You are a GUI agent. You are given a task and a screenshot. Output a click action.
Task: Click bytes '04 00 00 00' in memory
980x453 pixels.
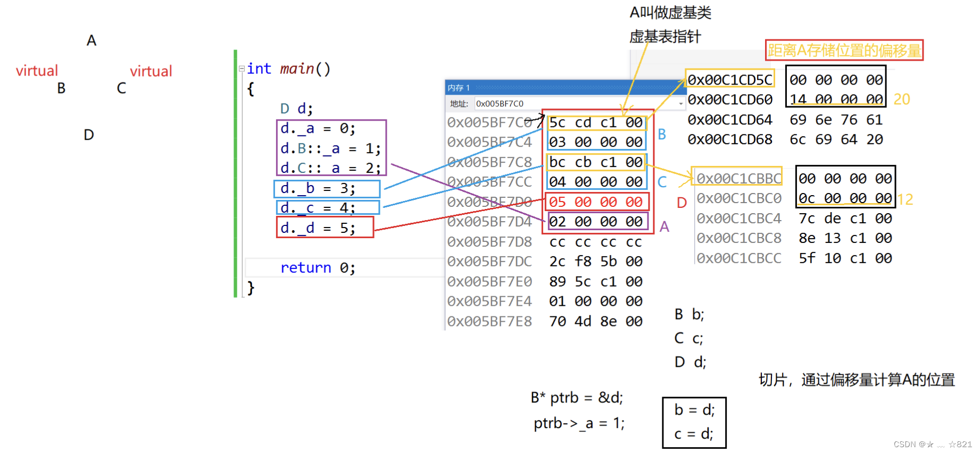tap(596, 182)
